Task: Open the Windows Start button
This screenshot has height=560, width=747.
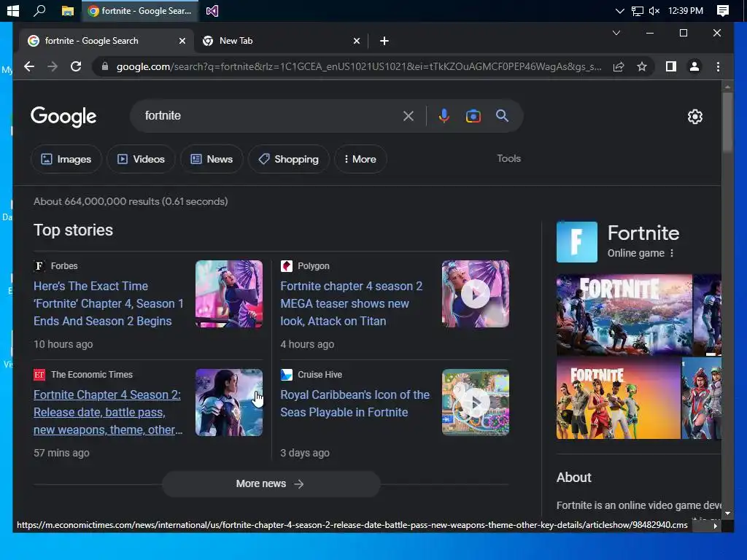Action: coord(13,10)
